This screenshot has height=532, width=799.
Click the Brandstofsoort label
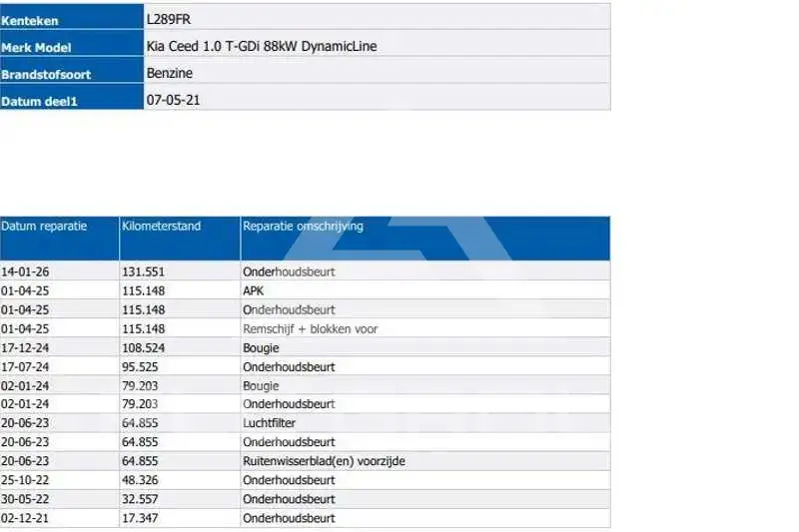[46, 75]
